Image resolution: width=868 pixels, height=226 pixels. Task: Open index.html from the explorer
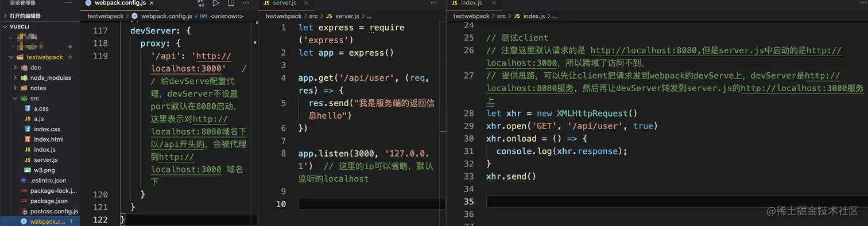point(48,139)
